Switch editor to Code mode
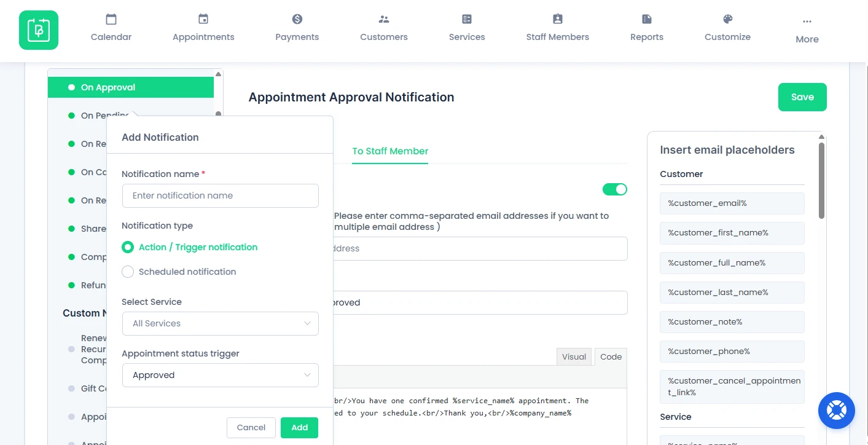868x445 pixels. (611, 356)
